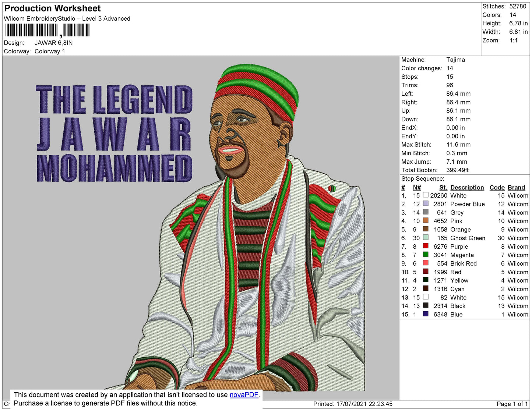Click the Total Bobbin value '399.49ft'
The image size is (532, 411).
tap(457, 170)
